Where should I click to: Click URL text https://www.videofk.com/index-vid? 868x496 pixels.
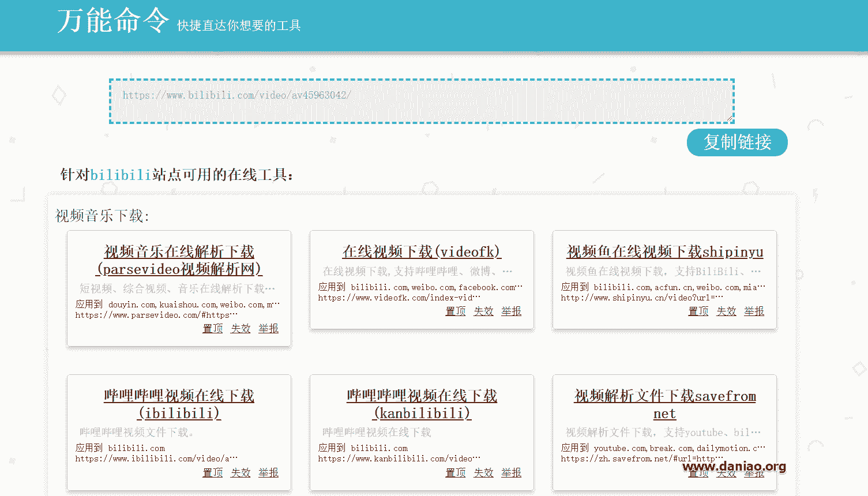(399, 298)
